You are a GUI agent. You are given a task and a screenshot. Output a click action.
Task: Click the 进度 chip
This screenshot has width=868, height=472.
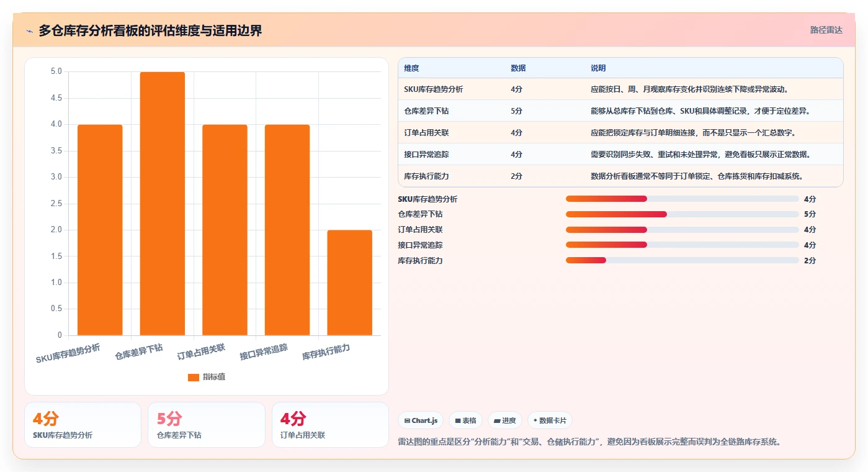pyautogui.click(x=505, y=420)
